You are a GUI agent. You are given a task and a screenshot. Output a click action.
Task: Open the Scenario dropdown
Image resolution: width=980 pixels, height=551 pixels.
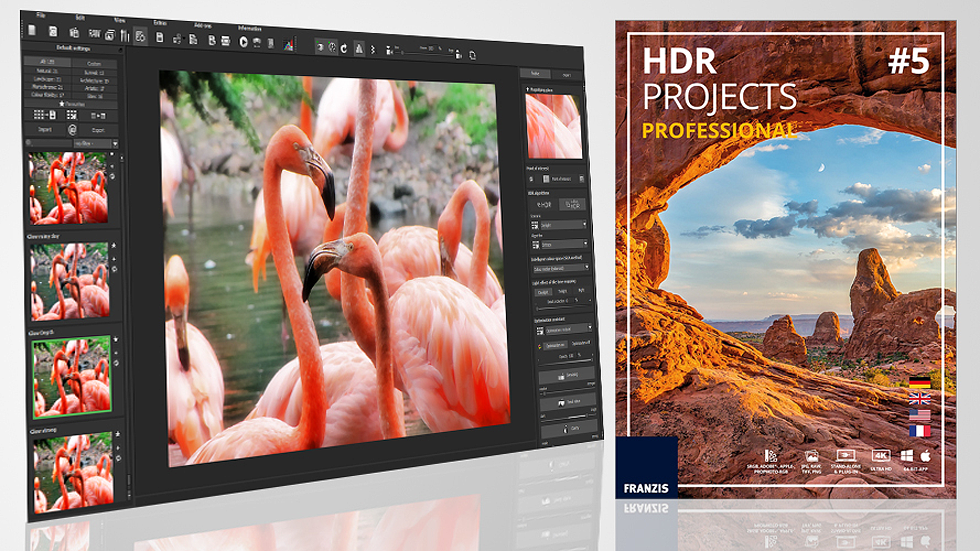coord(564,225)
